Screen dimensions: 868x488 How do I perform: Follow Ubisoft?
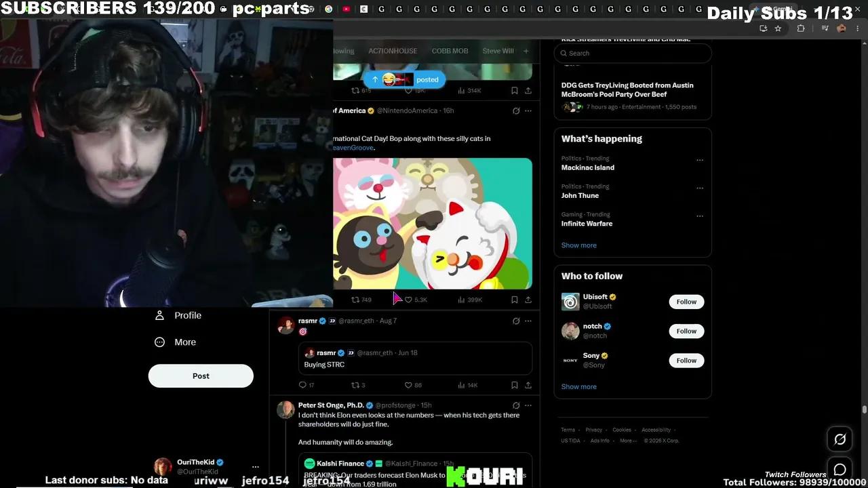coord(686,302)
